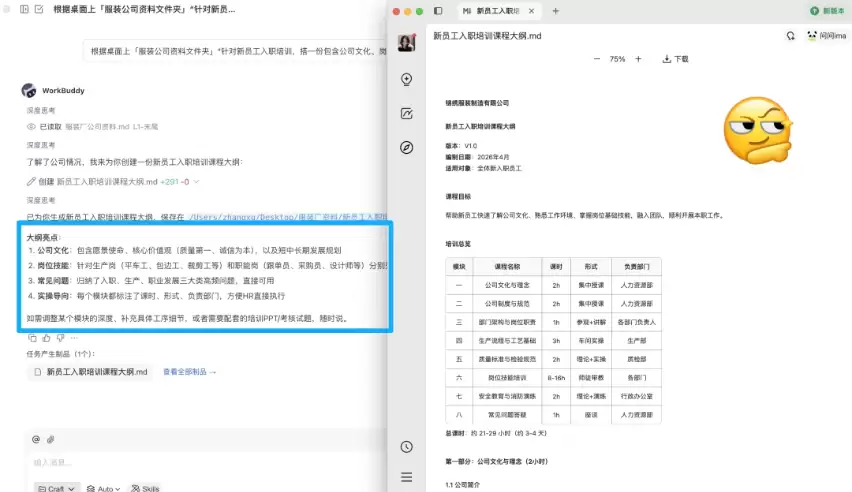Click the 质量标准与检验规范 table cell
852x492 pixels.
507,359
